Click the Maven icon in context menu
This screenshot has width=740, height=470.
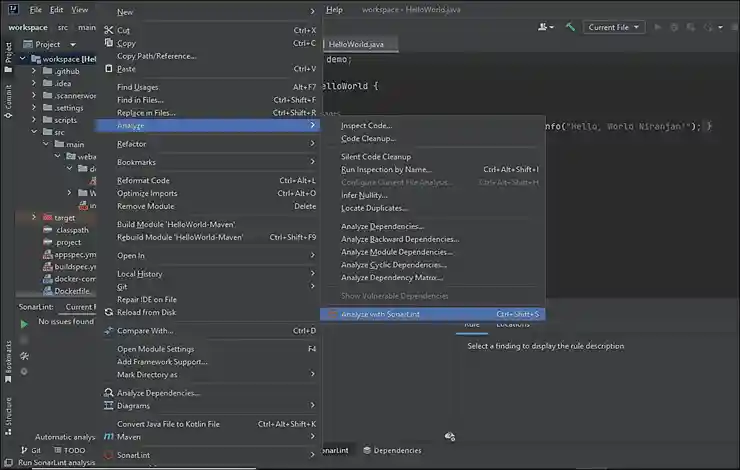point(109,436)
